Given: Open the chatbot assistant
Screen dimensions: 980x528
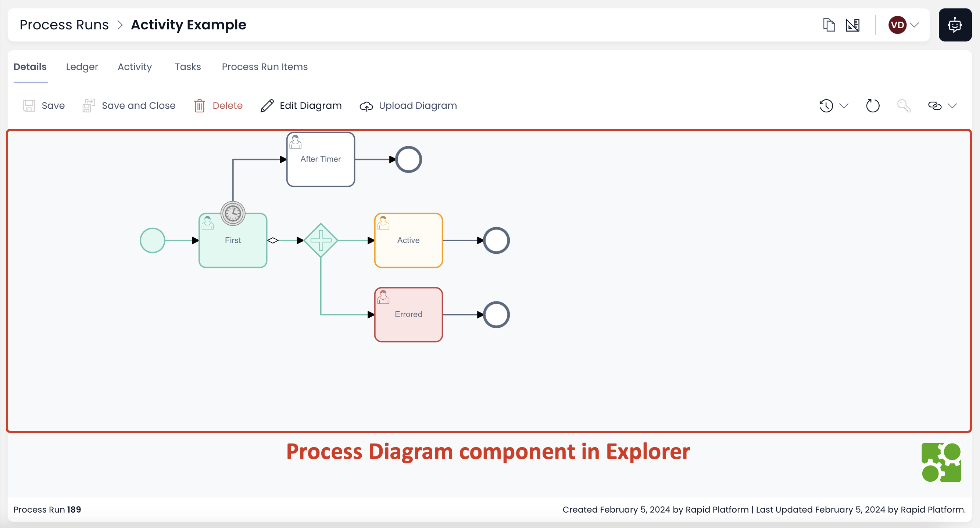Looking at the screenshot, I should 955,25.
